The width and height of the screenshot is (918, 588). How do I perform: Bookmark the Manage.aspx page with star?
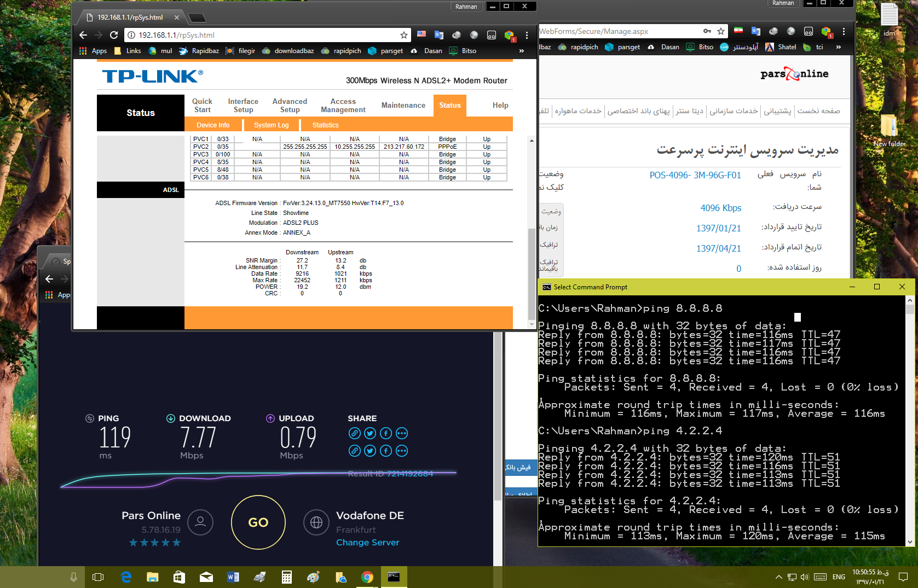[x=721, y=31]
